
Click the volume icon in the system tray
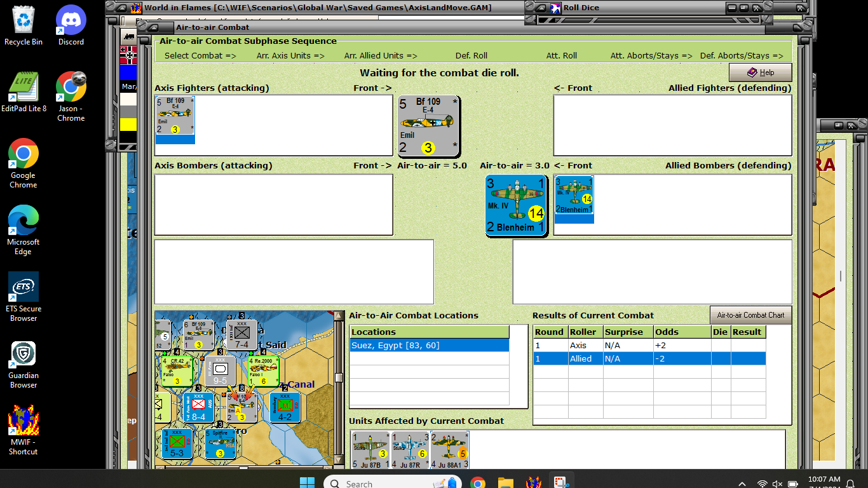click(x=777, y=484)
